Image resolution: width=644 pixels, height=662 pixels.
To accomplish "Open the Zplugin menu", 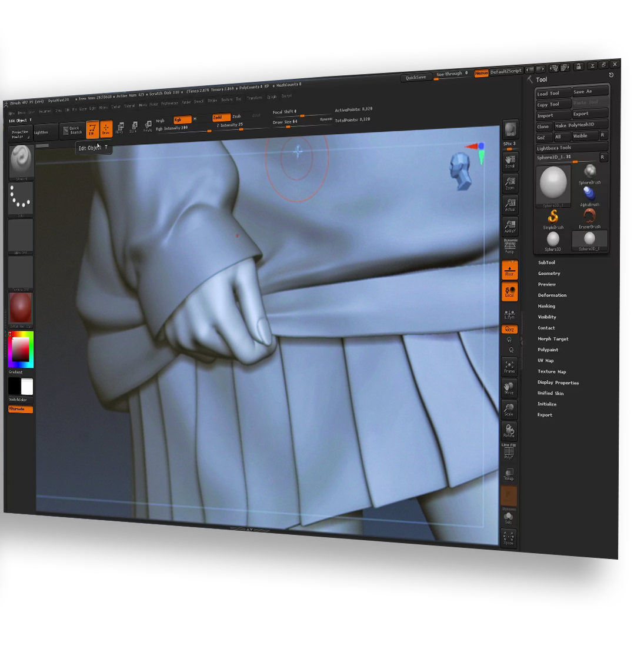I will [272, 97].
